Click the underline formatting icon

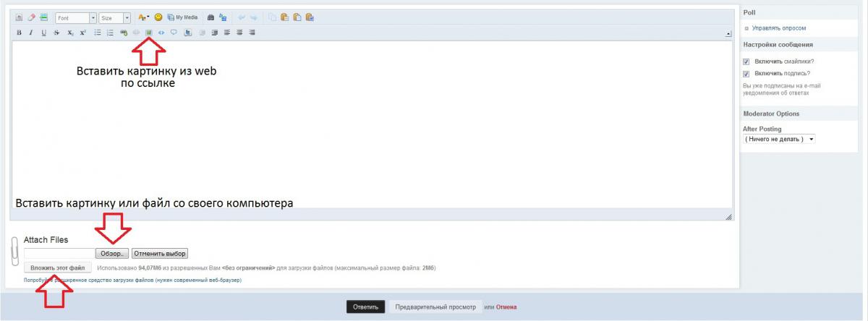click(43, 33)
